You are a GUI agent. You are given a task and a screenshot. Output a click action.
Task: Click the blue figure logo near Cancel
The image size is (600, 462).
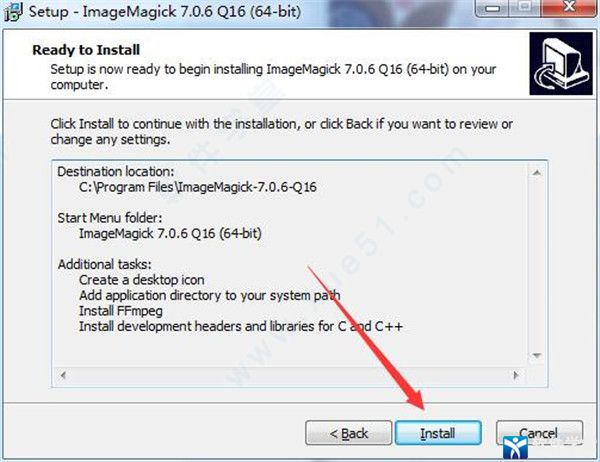click(x=515, y=447)
